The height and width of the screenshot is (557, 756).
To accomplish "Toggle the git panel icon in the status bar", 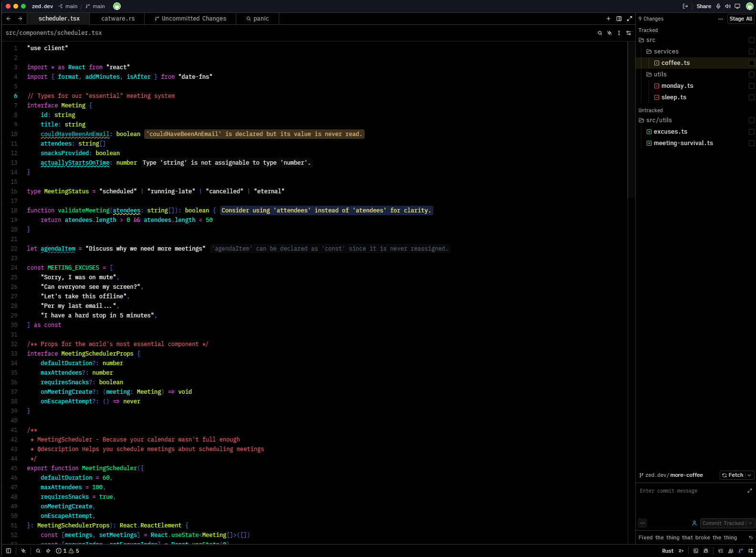I will (741, 551).
